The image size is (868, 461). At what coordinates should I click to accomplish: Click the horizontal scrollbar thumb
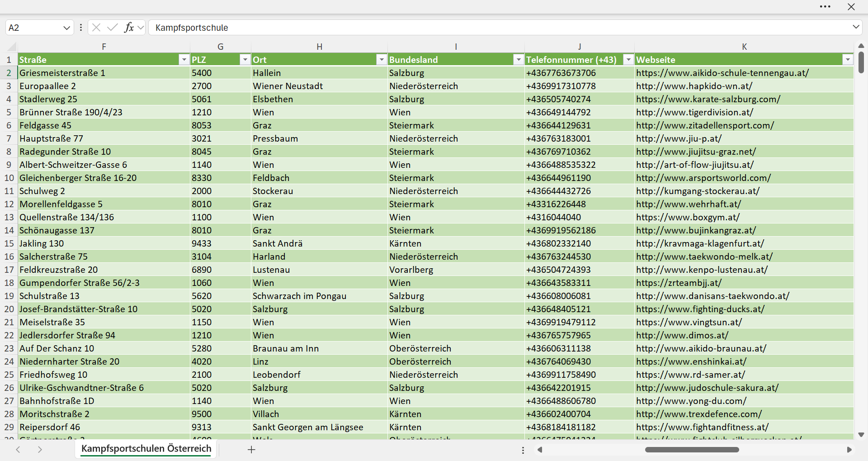(692, 450)
